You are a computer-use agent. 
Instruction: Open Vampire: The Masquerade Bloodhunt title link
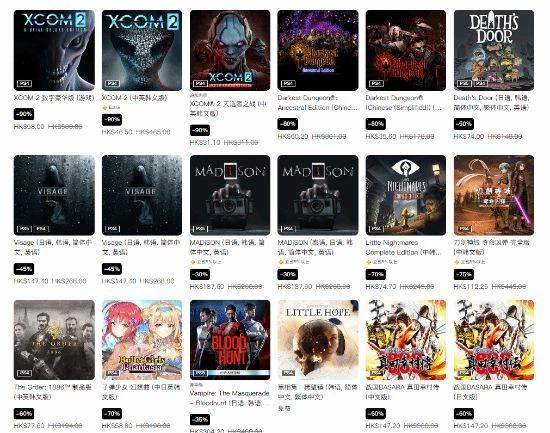click(x=229, y=398)
